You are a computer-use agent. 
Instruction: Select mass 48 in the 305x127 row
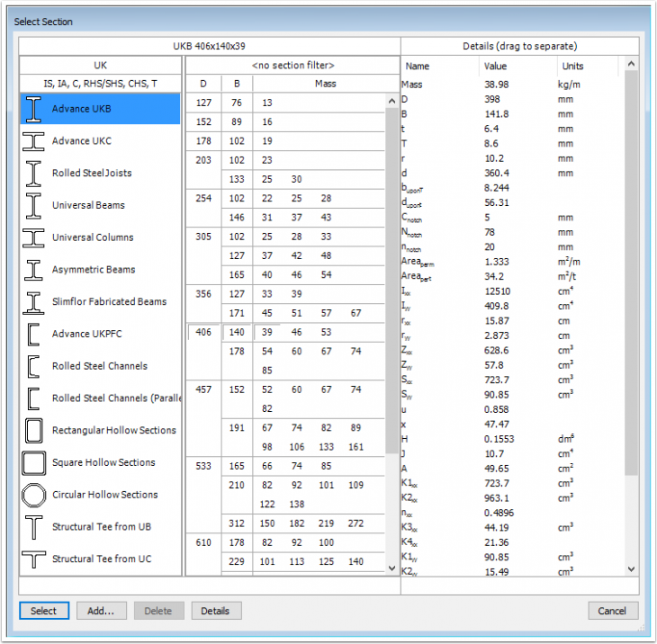(x=327, y=255)
